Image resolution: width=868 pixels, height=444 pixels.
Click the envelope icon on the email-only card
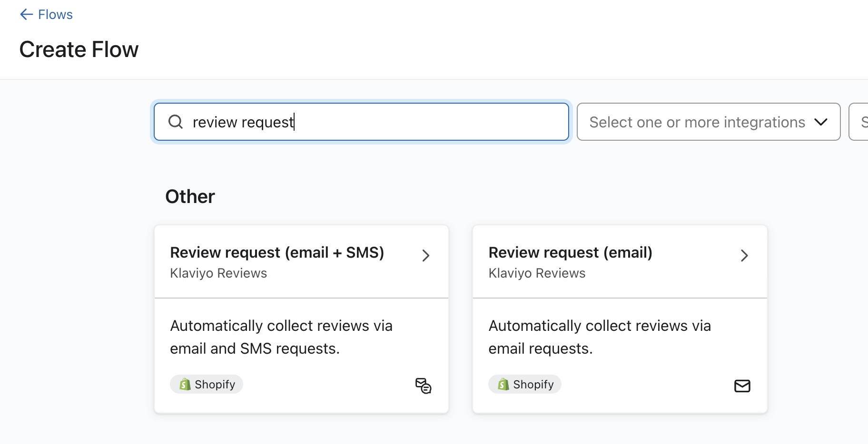tap(742, 386)
